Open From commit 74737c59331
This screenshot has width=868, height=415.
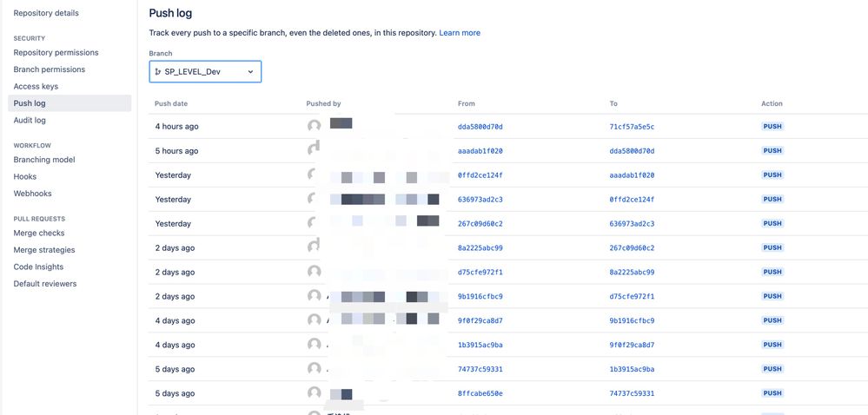(x=480, y=369)
